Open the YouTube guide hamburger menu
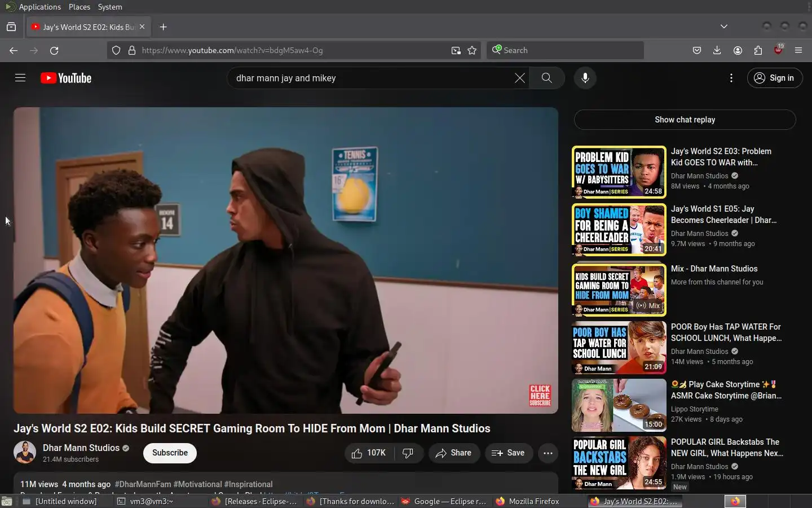The height and width of the screenshot is (508, 812). [x=20, y=78]
